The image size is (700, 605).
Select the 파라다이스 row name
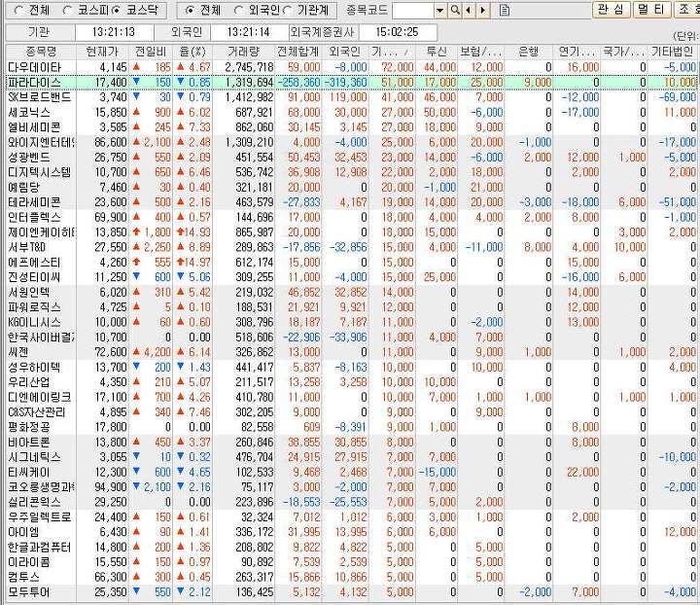[x=34, y=83]
